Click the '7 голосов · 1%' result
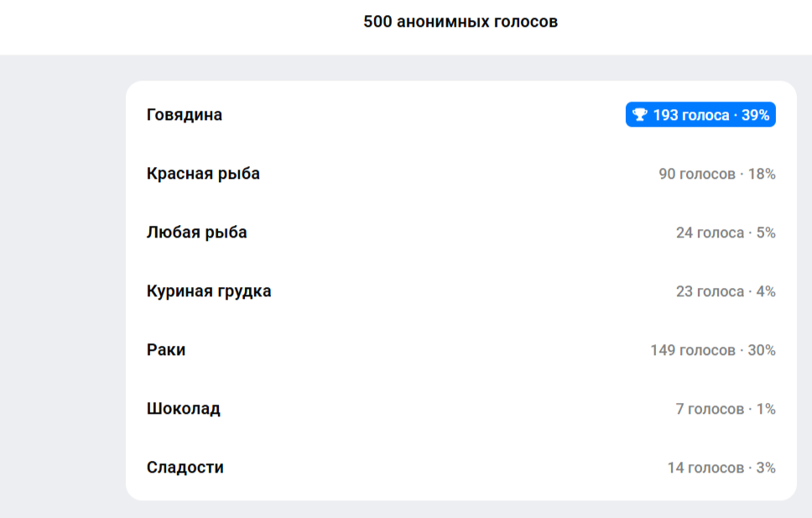Image resolution: width=812 pixels, height=518 pixels. pos(726,409)
